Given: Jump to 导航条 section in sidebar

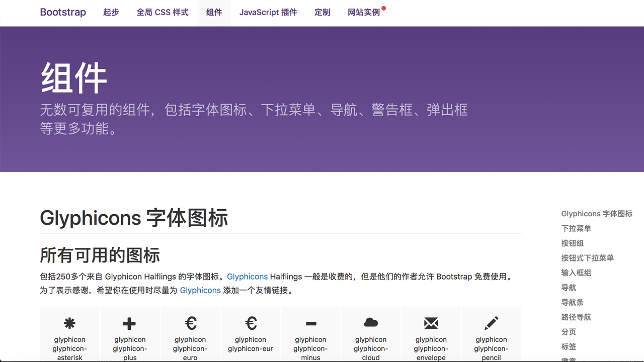Looking at the screenshot, I should 573,302.
